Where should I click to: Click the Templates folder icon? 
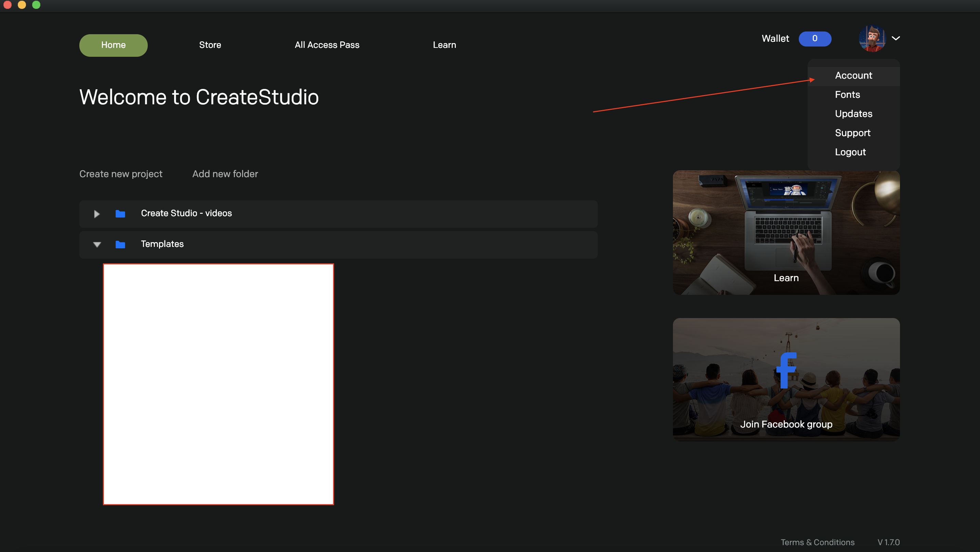click(120, 244)
